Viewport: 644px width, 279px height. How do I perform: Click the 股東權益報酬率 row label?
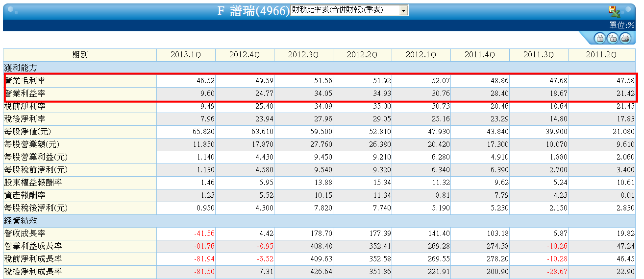pyautogui.click(x=32, y=182)
